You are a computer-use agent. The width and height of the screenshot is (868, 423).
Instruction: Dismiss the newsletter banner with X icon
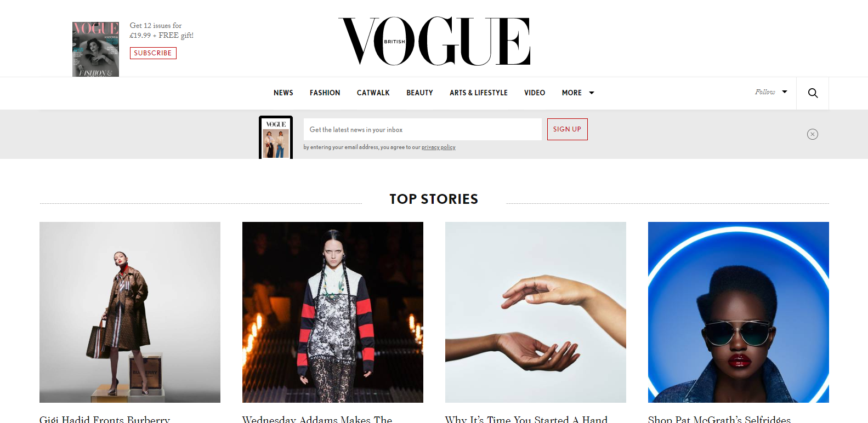pyautogui.click(x=813, y=134)
